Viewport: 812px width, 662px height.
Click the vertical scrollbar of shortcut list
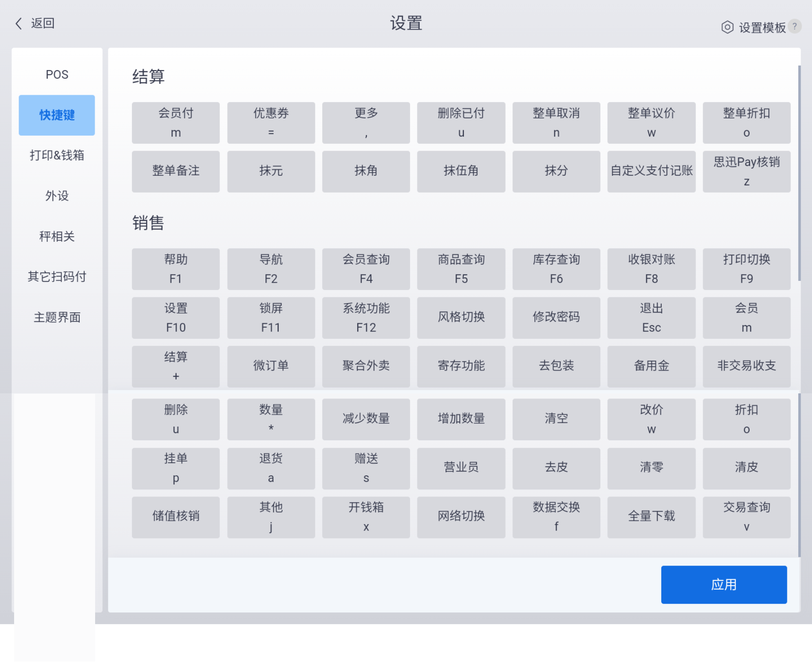(x=799, y=173)
